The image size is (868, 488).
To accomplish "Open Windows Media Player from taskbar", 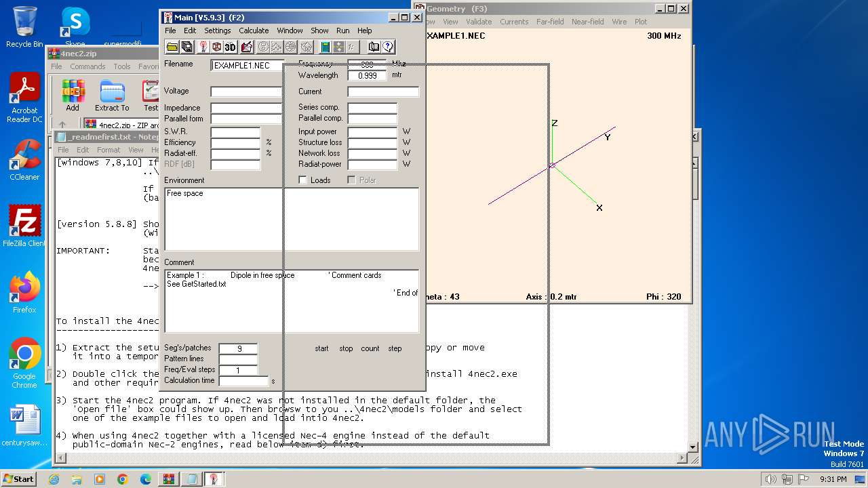I will [100, 479].
